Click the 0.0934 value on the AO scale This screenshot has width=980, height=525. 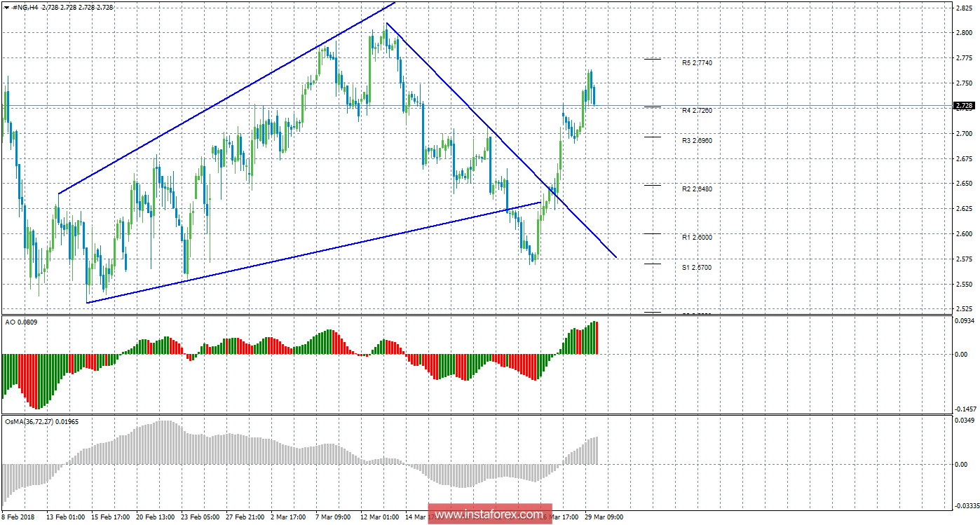[x=965, y=321]
